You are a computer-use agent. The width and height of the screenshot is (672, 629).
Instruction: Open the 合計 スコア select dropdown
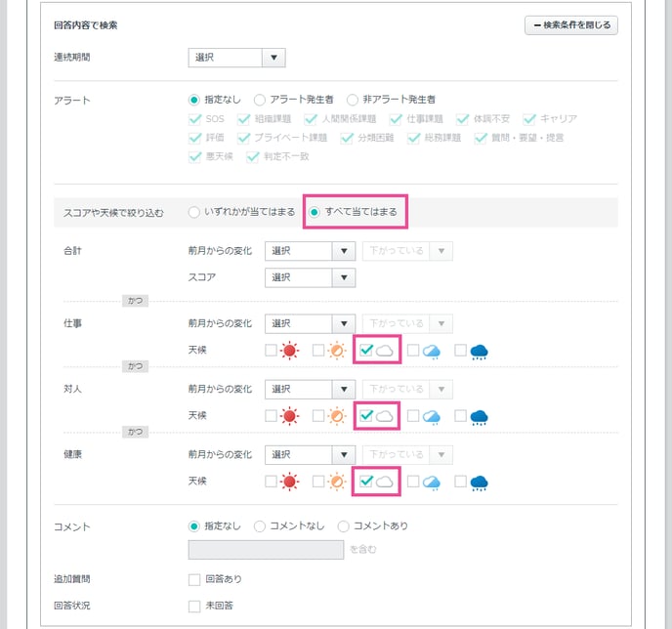(x=310, y=277)
